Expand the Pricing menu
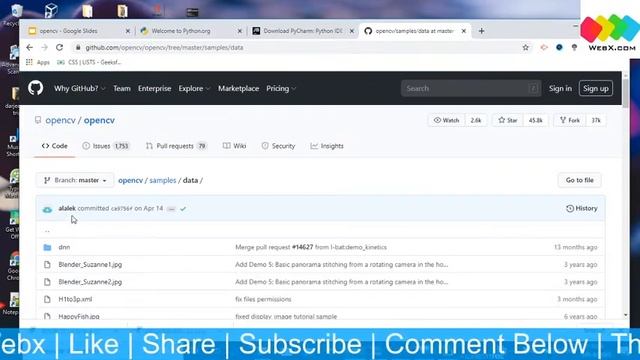This screenshot has height=360, width=640. click(281, 88)
